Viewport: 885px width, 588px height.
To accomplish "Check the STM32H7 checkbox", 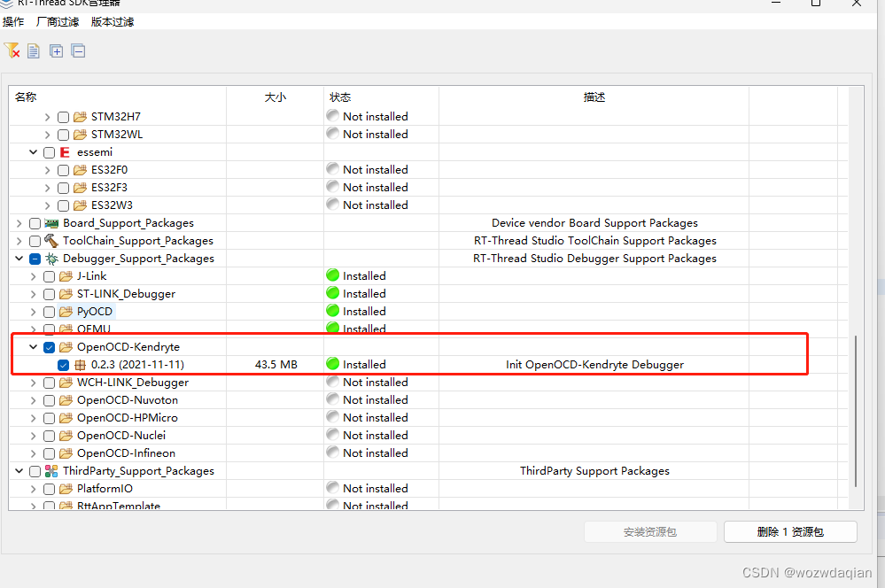I will click(63, 118).
